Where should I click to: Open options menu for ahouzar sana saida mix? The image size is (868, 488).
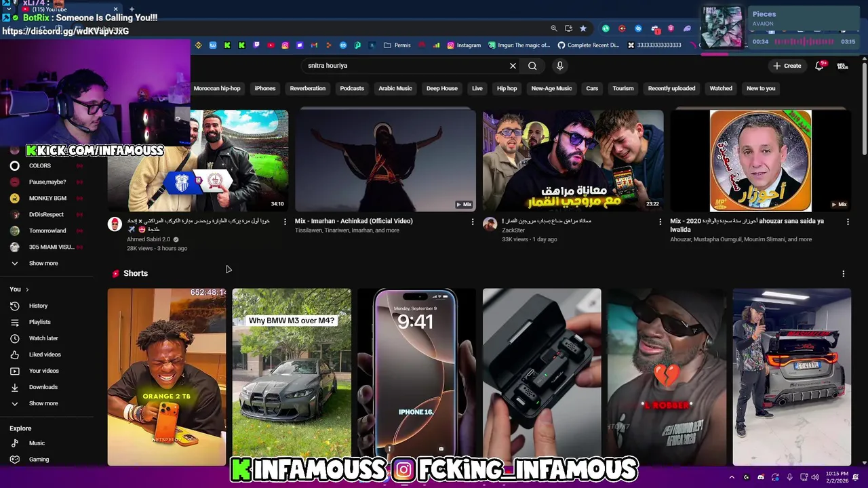point(848,222)
